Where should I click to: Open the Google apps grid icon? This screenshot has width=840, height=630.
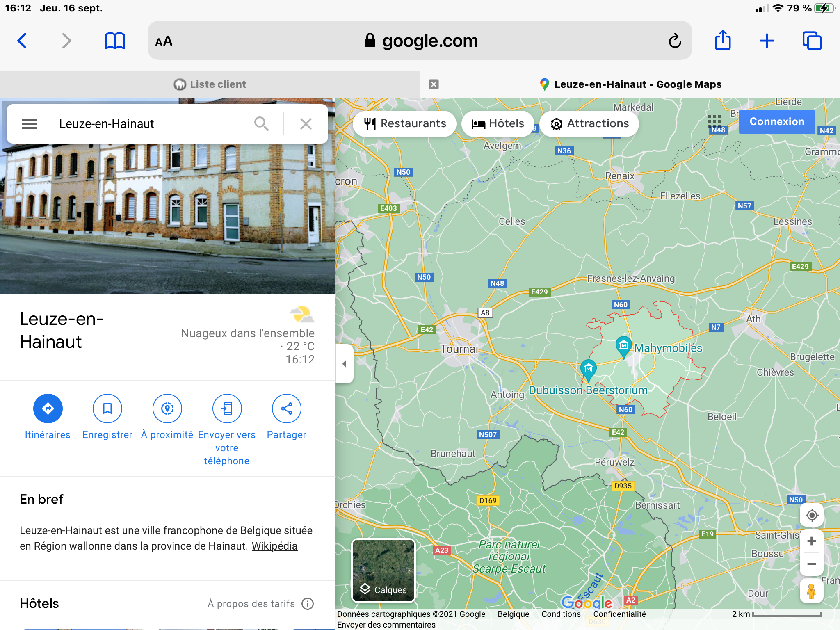click(714, 121)
